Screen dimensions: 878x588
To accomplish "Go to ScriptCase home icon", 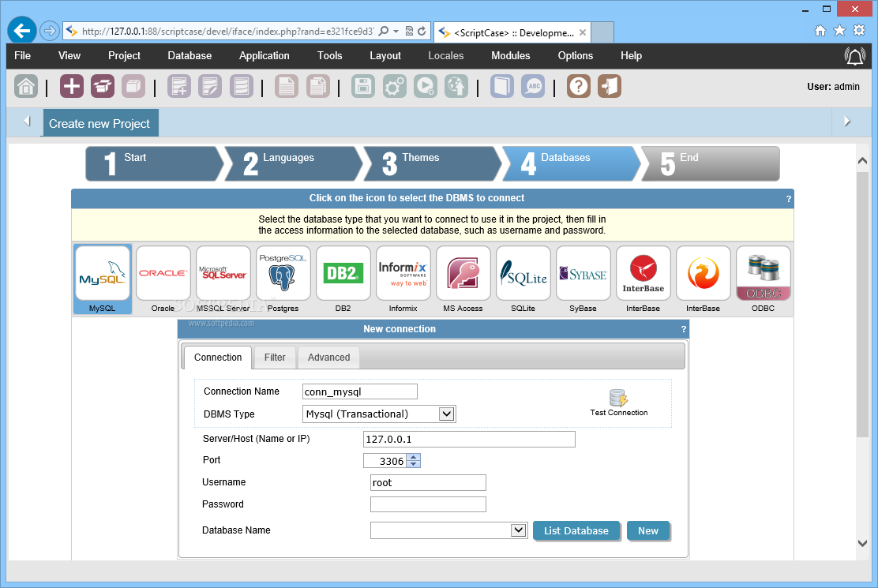I will pos(26,87).
